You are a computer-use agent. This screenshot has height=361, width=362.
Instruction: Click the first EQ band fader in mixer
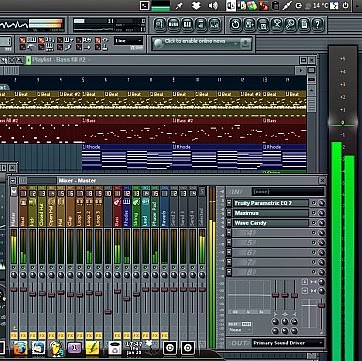pyautogui.click(x=275, y=295)
